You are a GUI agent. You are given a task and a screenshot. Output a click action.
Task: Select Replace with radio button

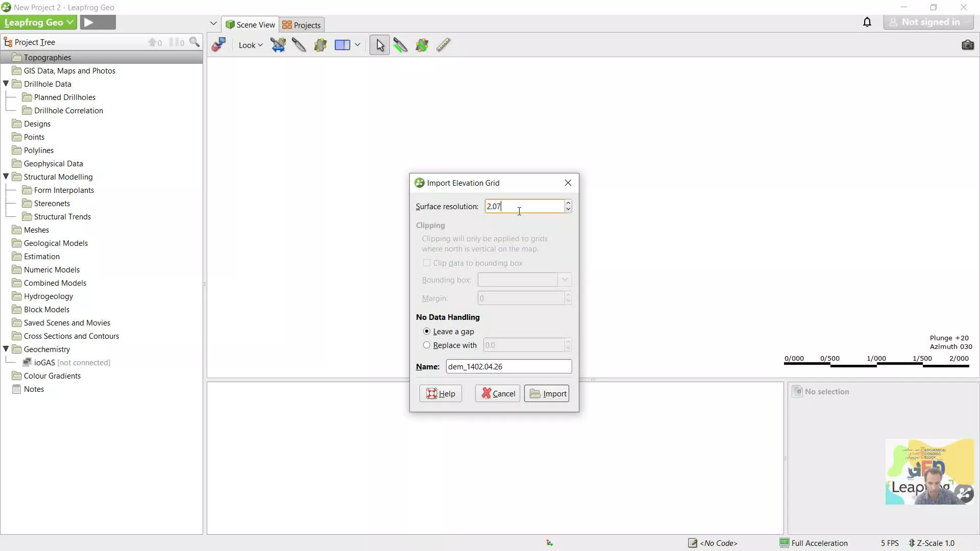point(427,345)
